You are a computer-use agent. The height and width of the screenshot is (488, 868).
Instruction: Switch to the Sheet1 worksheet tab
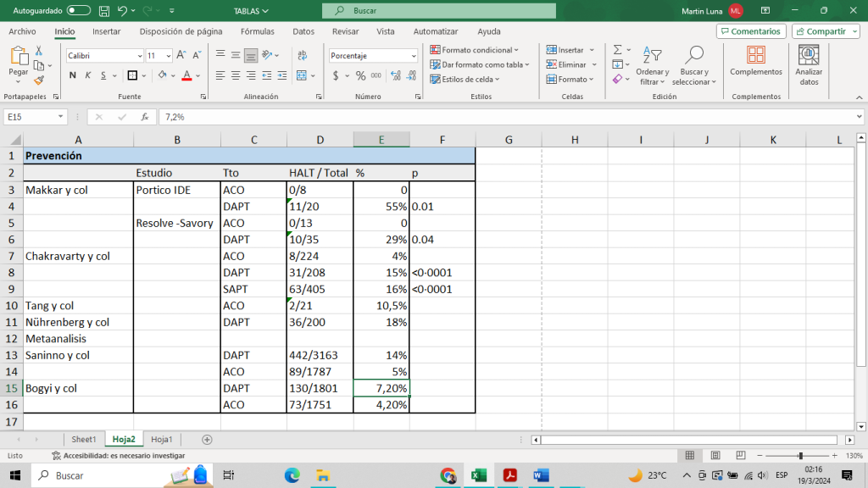(x=83, y=440)
